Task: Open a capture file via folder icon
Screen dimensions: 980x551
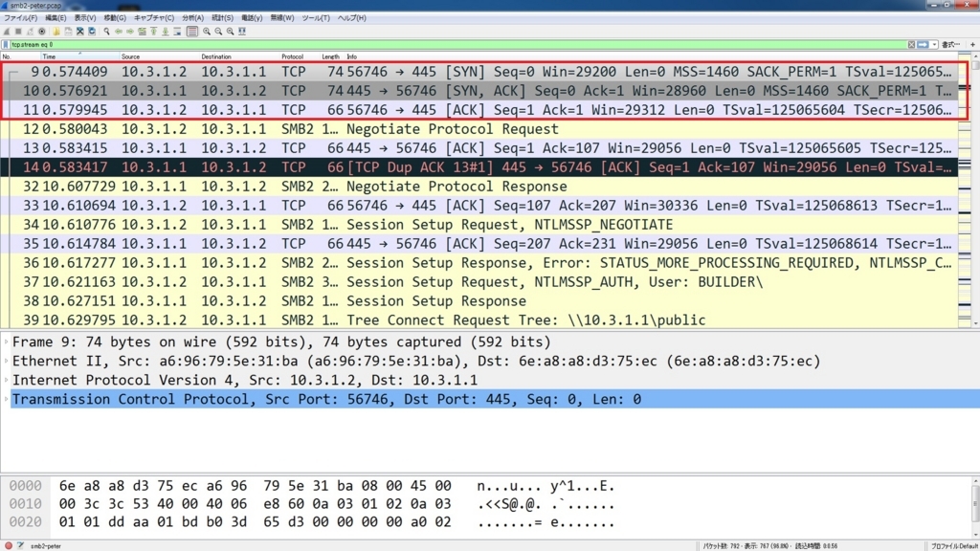Action: coord(56,32)
